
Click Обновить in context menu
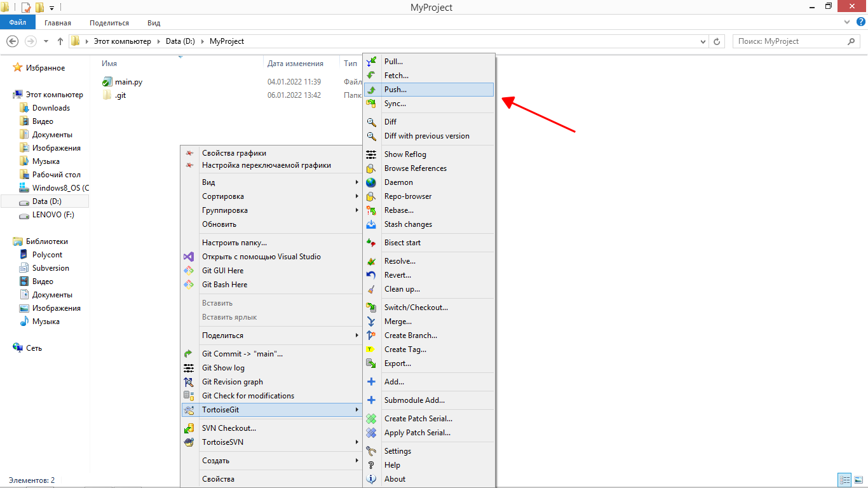click(x=271, y=224)
